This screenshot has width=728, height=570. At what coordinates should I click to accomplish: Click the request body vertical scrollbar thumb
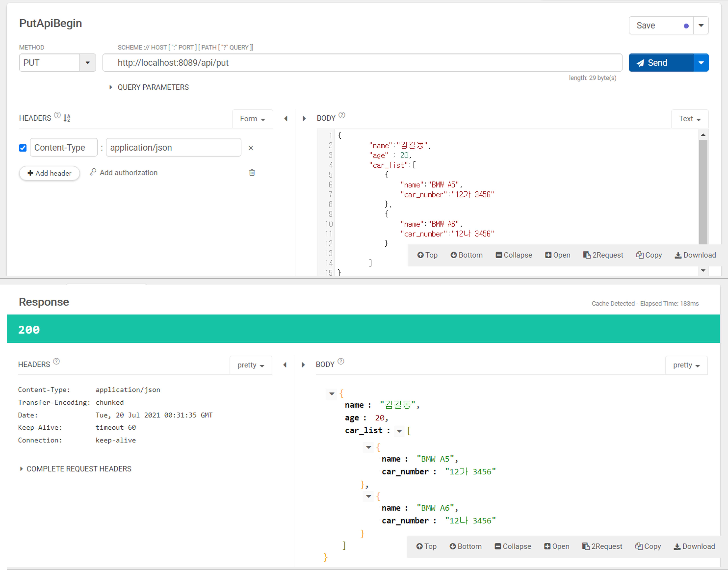pos(703,192)
